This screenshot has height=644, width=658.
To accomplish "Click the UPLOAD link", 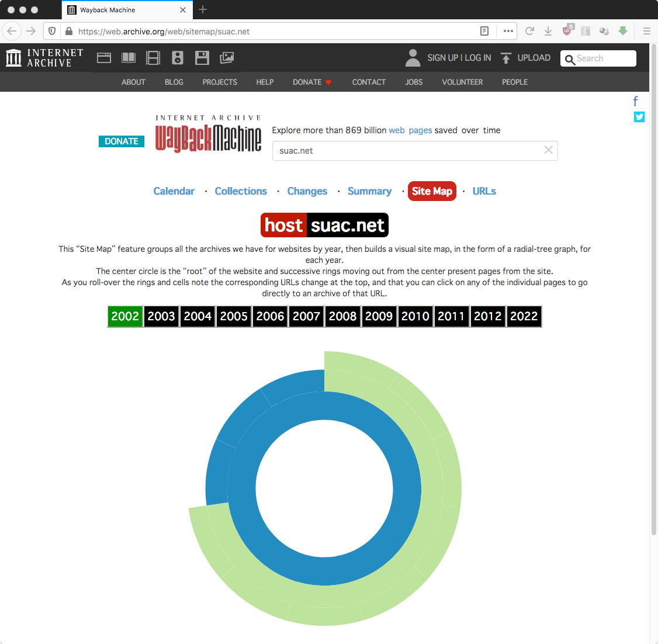I will [534, 58].
